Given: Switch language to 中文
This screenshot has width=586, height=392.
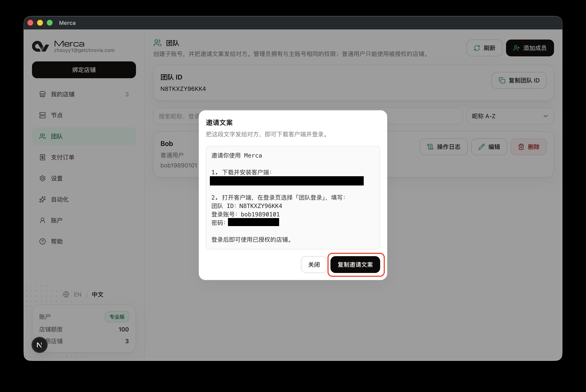Looking at the screenshot, I should tap(98, 294).
